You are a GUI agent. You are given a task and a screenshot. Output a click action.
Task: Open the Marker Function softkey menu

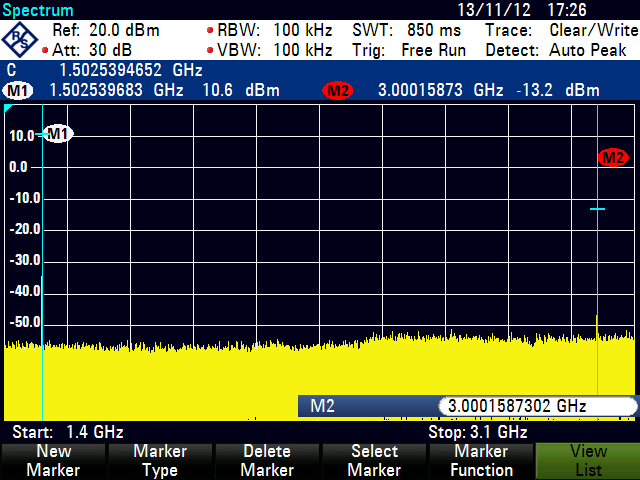pyautogui.click(x=480, y=461)
